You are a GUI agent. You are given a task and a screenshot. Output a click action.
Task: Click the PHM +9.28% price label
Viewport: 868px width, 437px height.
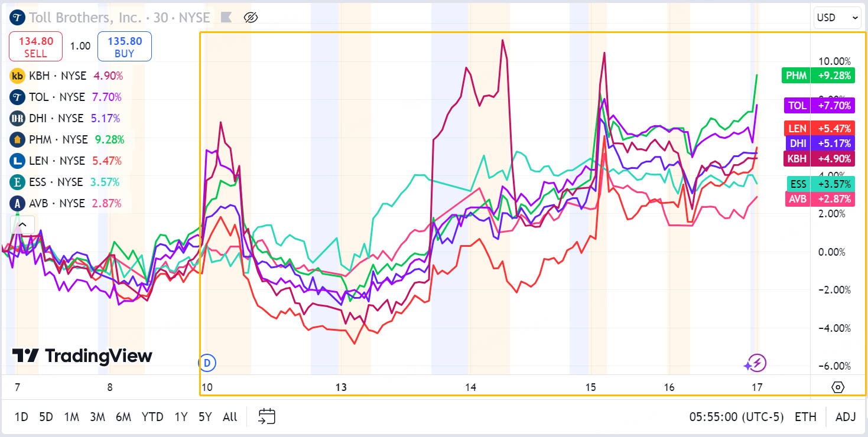(818, 76)
